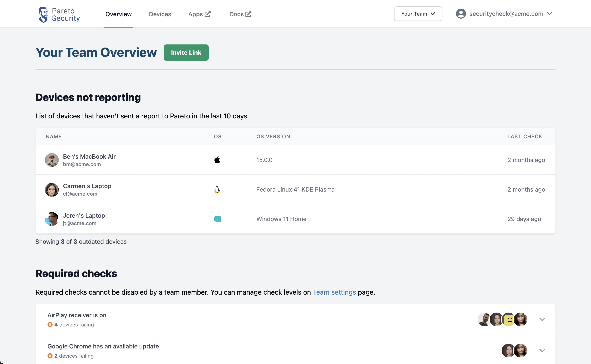This screenshot has width=591, height=364.
Task: Click the external link icon beside Docs
Action: (x=248, y=14)
